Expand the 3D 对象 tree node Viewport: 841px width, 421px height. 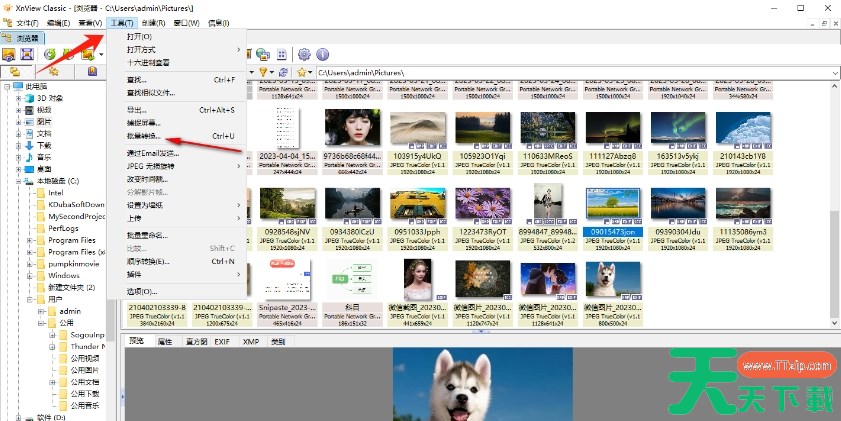(x=18, y=98)
